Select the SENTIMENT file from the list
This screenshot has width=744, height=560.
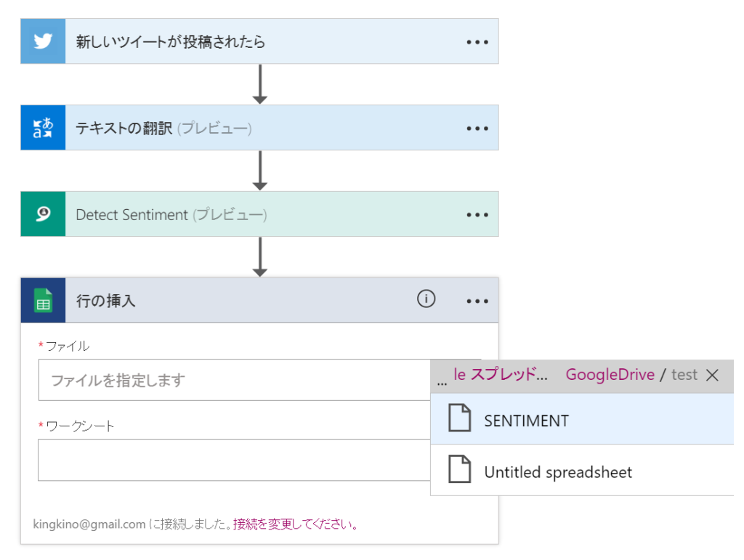click(526, 421)
